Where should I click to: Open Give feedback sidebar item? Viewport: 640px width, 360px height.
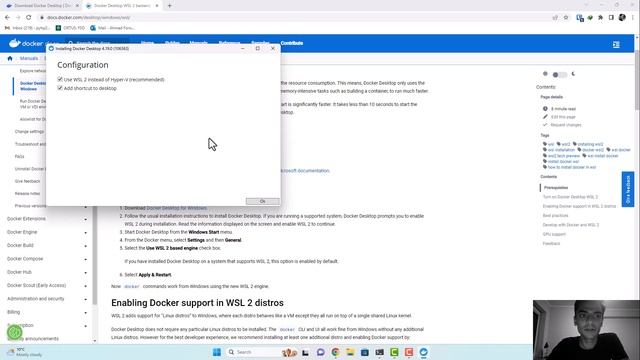(27, 181)
